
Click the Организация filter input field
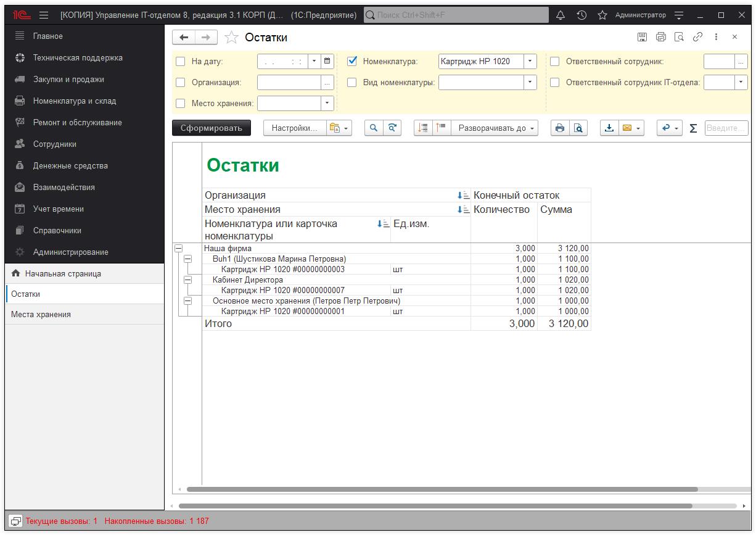tap(289, 82)
